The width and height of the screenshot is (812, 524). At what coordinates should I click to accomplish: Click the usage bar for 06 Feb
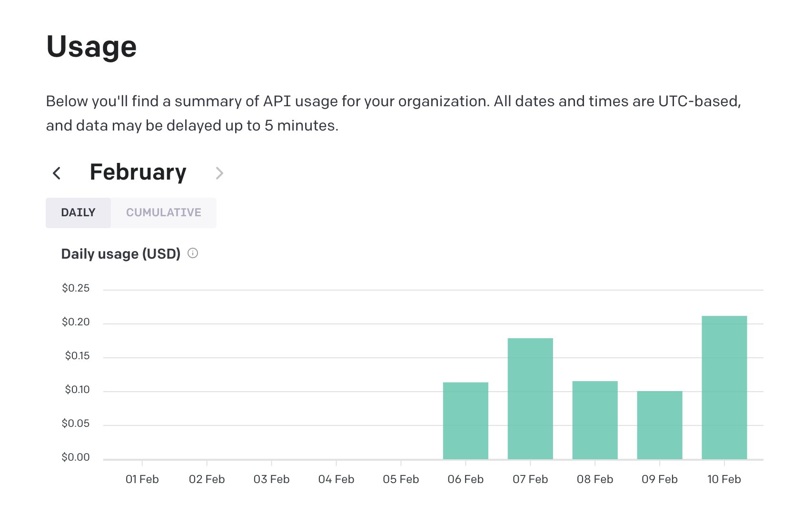click(x=465, y=419)
